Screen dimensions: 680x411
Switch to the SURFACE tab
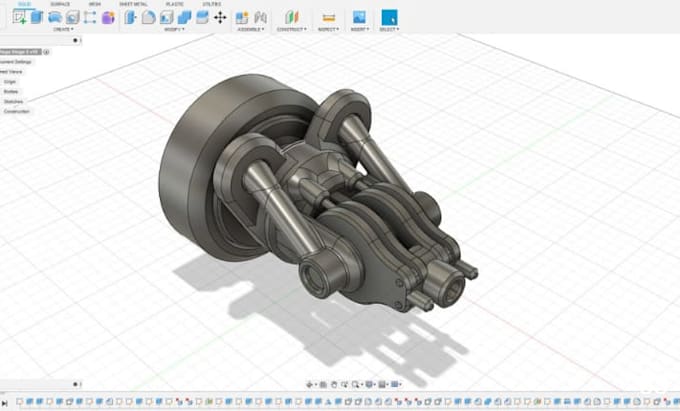point(60,4)
